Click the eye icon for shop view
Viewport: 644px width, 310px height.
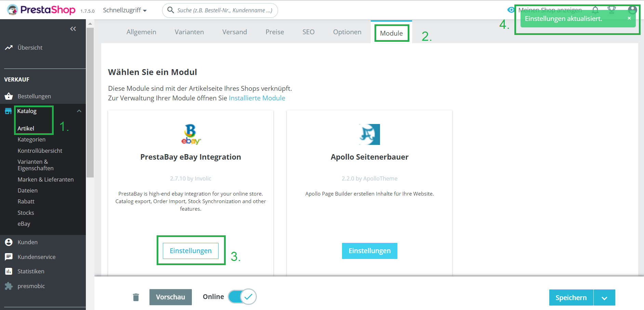511,10
